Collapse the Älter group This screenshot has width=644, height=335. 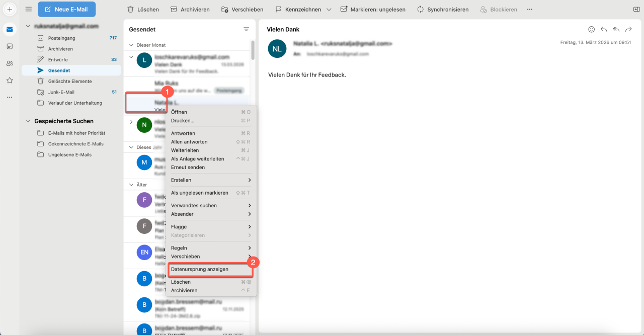click(x=132, y=185)
